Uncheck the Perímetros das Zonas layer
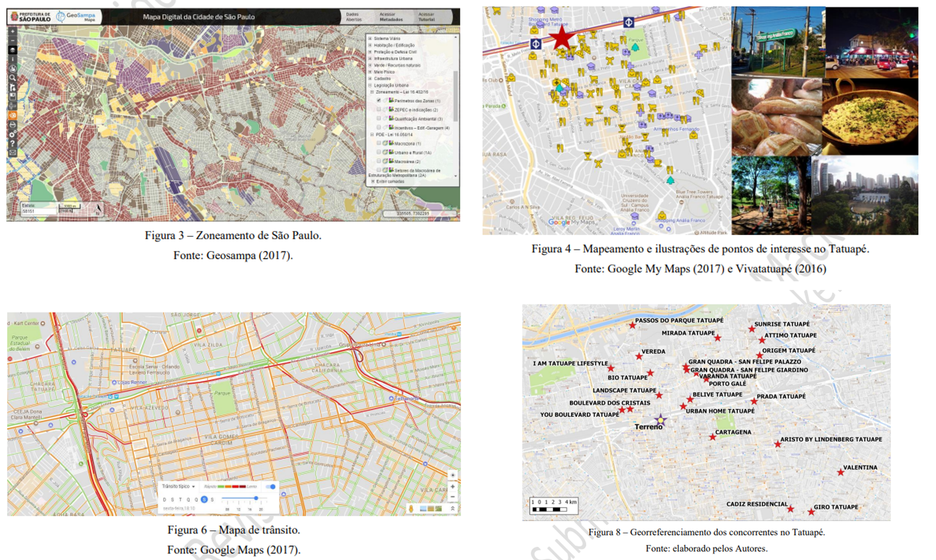936x560 pixels. [x=379, y=101]
